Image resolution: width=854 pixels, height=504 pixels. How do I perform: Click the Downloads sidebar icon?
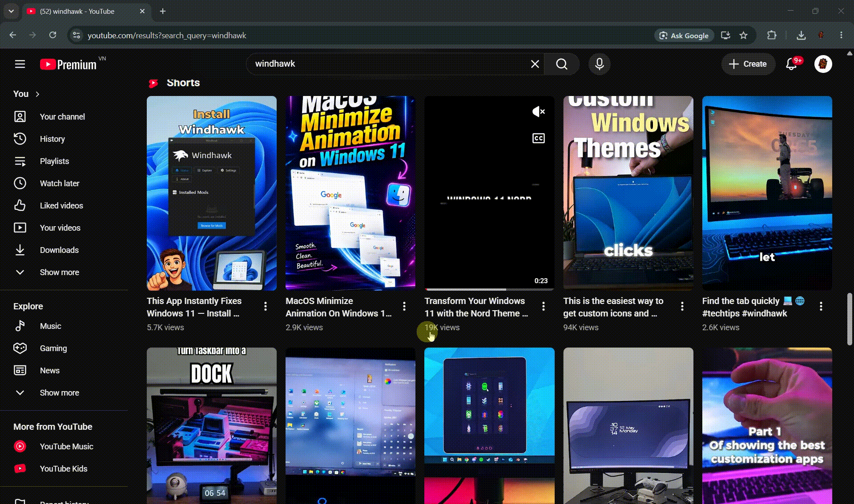pyautogui.click(x=20, y=250)
